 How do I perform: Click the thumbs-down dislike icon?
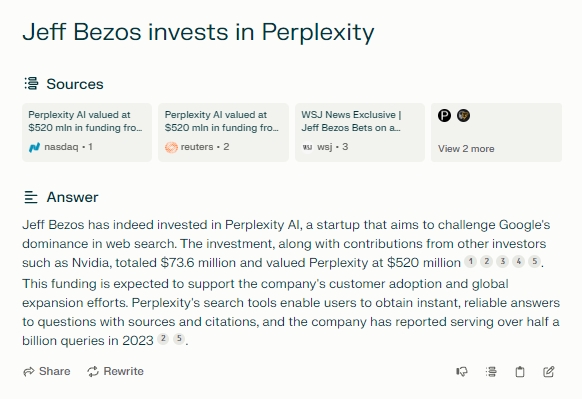462,372
